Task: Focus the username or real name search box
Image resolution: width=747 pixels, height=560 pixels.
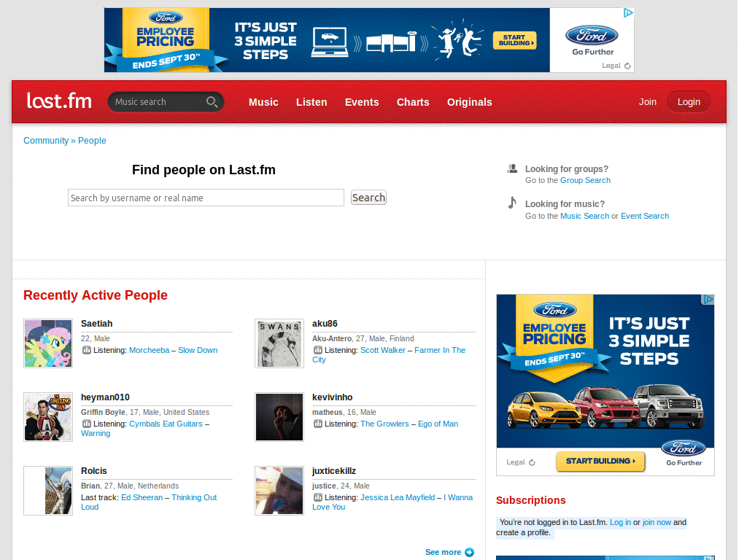Action: (x=206, y=198)
